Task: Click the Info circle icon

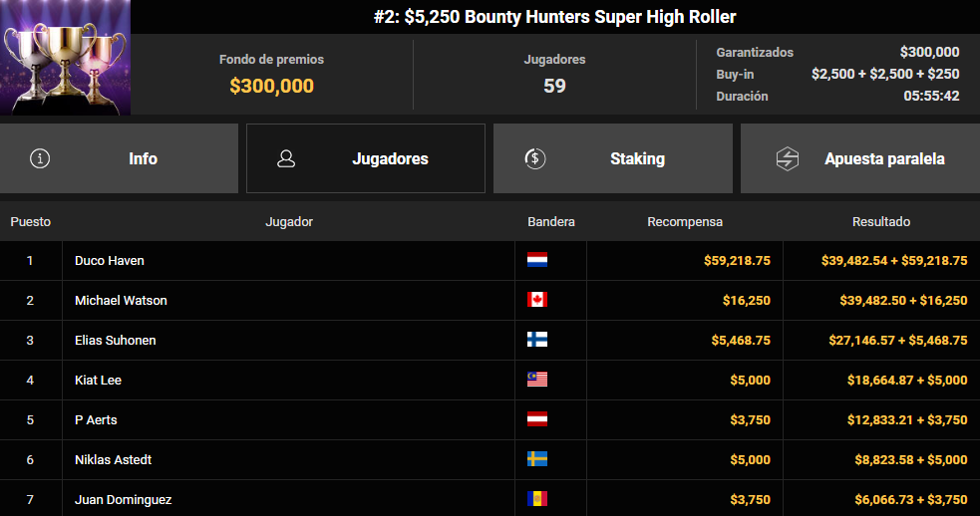Action: click(x=40, y=158)
